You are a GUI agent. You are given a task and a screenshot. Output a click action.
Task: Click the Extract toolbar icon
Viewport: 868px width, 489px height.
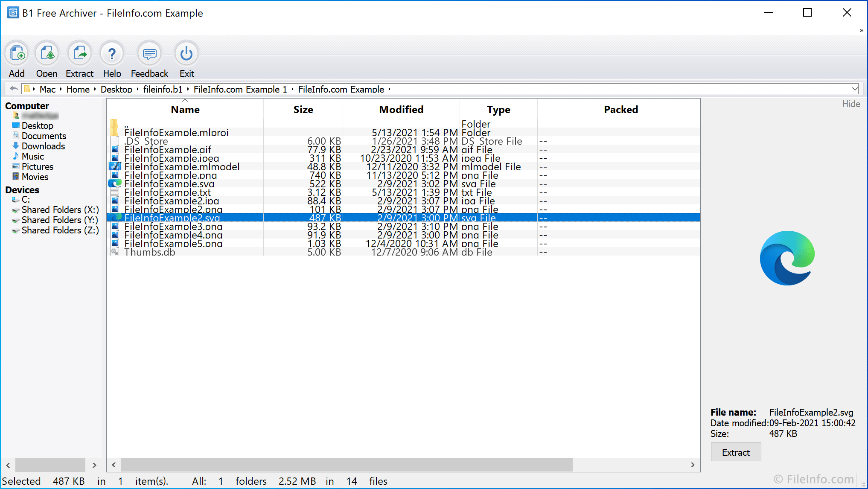point(79,54)
